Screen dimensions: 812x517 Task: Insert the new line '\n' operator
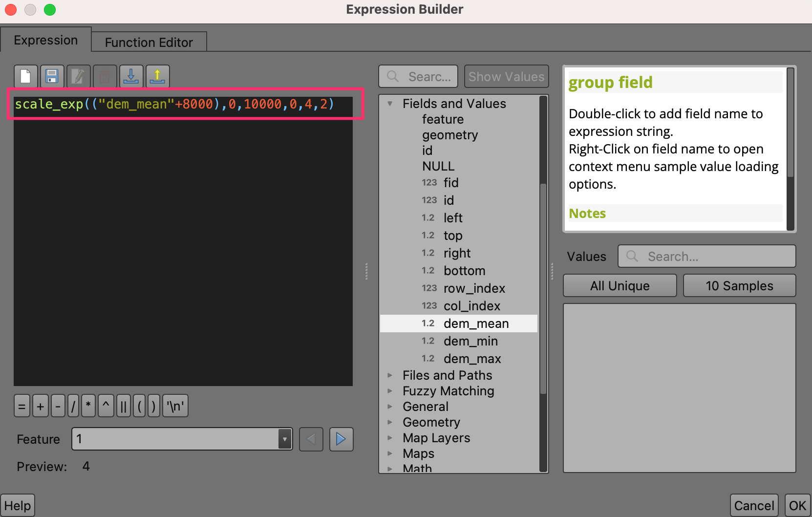click(x=175, y=406)
